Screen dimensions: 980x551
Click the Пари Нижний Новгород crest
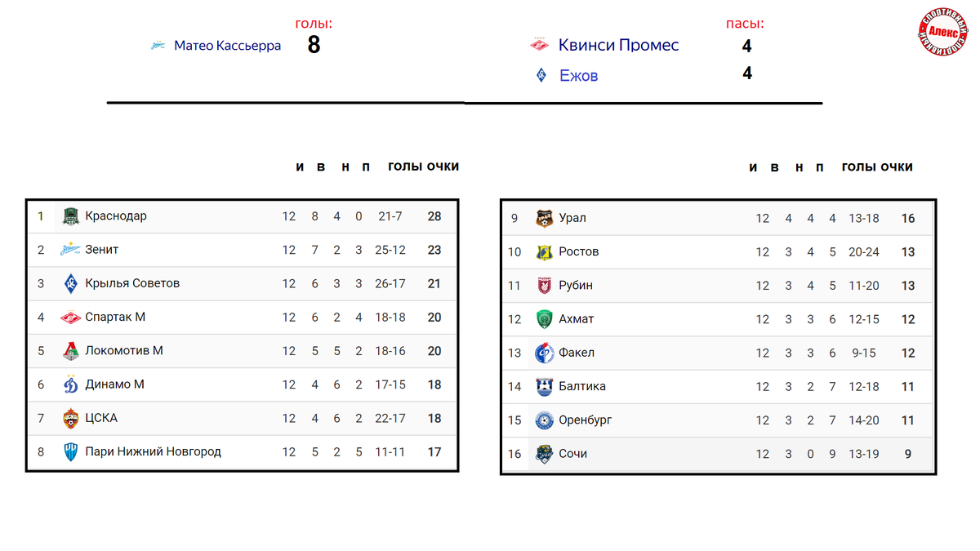pos(71,451)
